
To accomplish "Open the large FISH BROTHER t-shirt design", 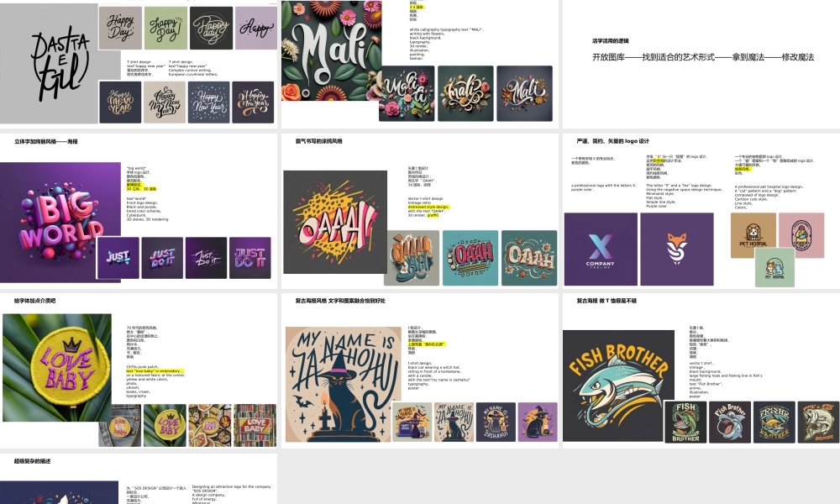I will point(618,386).
